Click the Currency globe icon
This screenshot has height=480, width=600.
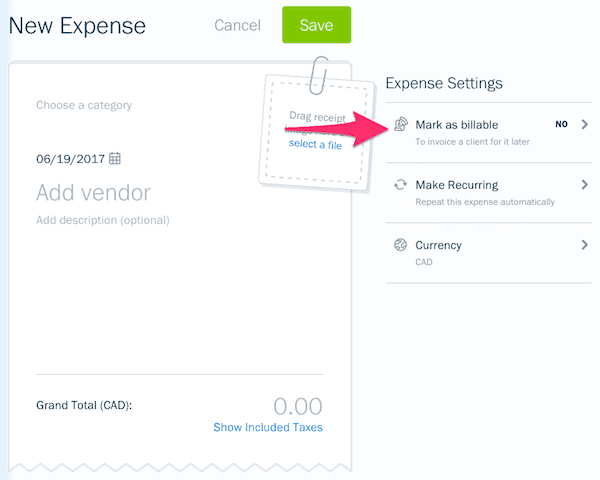400,245
